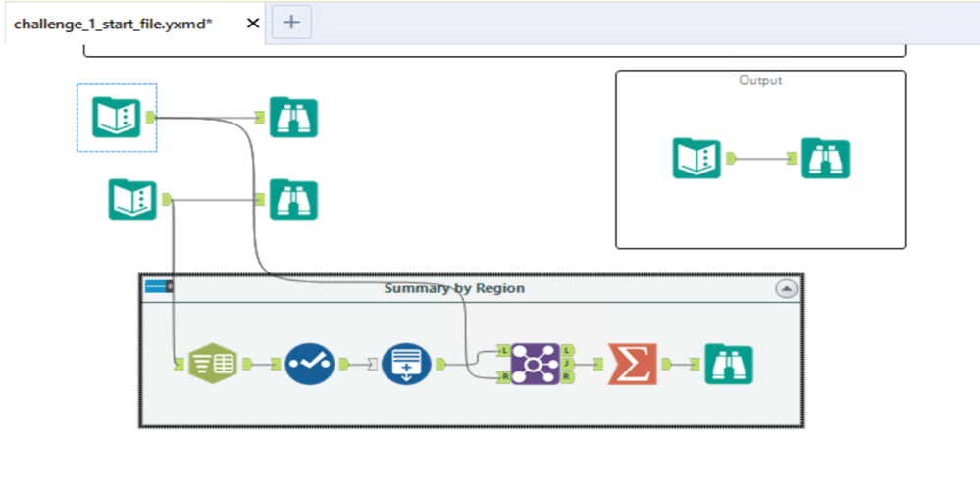Switch to challenge_1_start_file.yxmd tab
The width and height of the screenshot is (980, 495).
pyautogui.click(x=113, y=24)
